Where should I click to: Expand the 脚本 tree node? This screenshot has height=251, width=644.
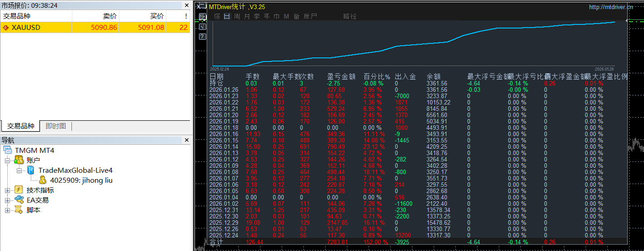point(7,210)
